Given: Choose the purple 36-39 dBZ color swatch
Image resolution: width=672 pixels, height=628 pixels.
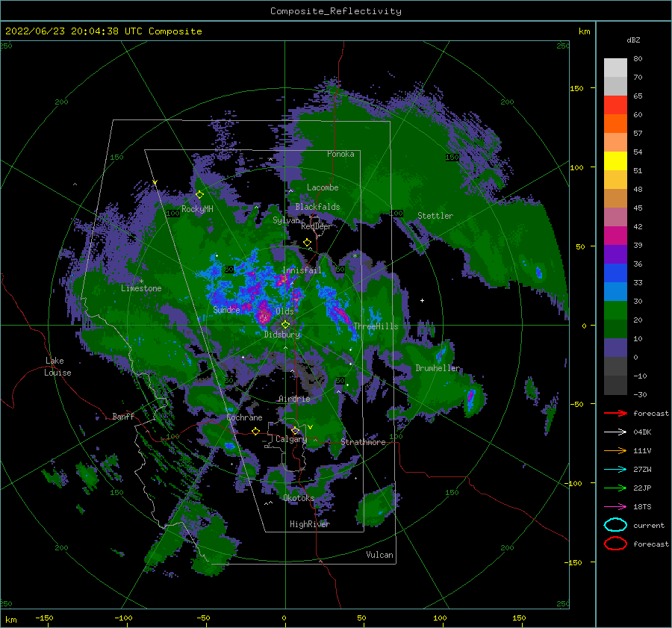Looking at the screenshot, I should (x=615, y=255).
